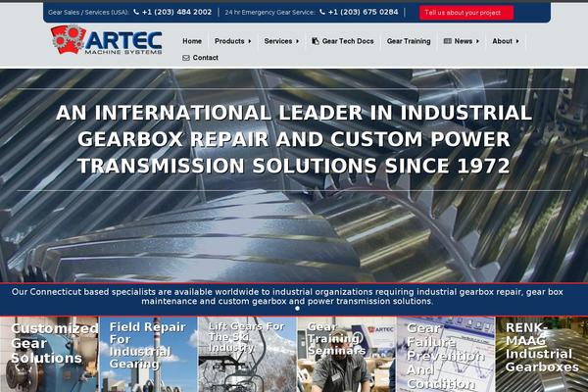Call gear sales number +1 (203) 484 2002

click(176, 12)
